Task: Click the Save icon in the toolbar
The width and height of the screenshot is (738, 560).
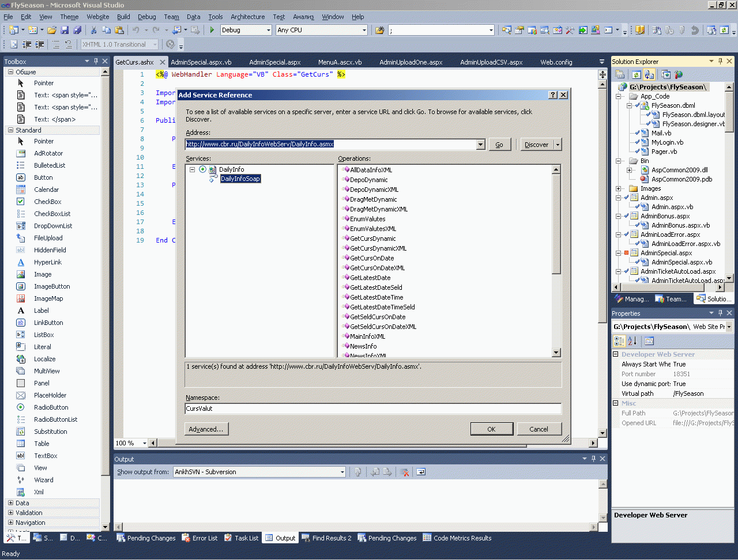Action: coord(65,30)
